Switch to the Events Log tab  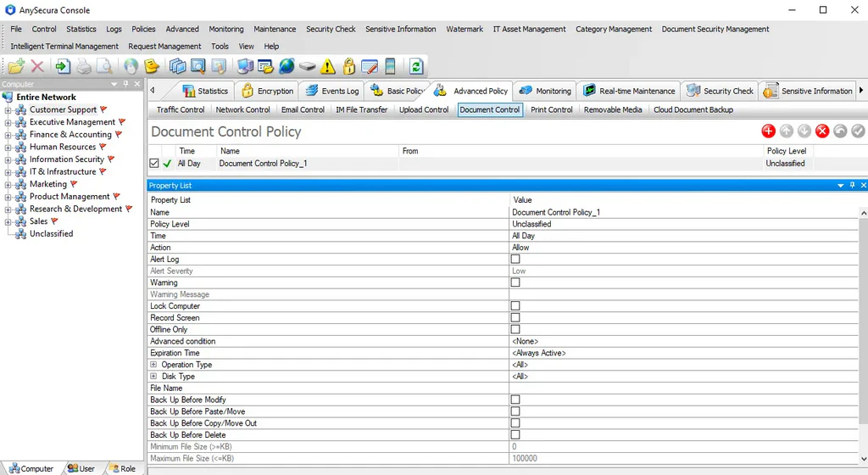click(x=331, y=91)
